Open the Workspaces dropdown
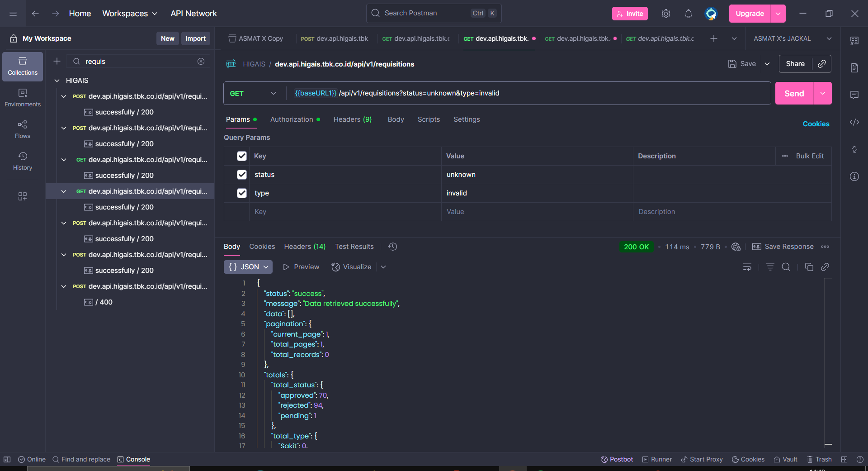This screenshot has width=868, height=471. point(130,14)
